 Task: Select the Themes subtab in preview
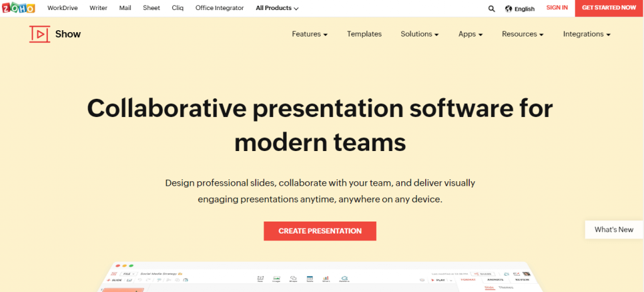coord(506,288)
